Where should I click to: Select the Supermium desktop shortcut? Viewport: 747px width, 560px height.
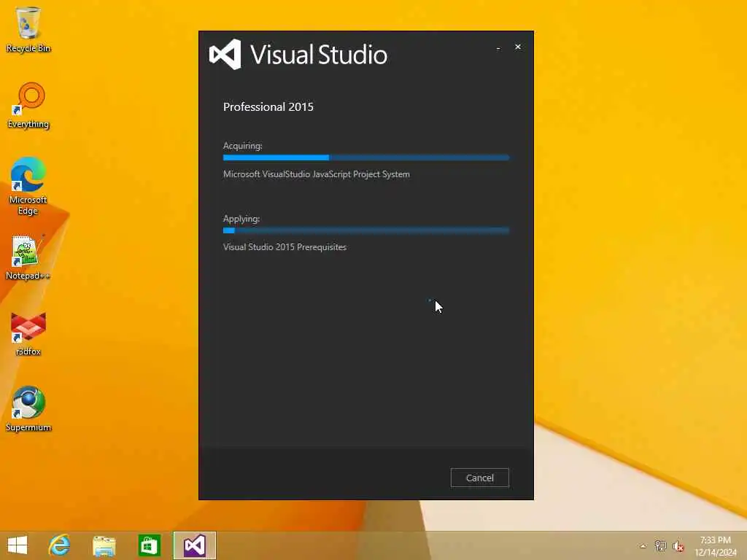tap(28, 408)
